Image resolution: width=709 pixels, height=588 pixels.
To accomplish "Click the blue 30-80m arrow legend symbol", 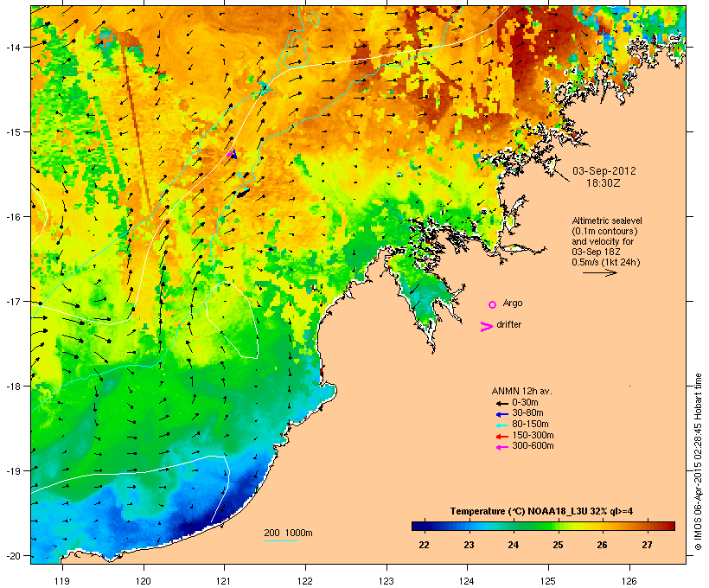I will 501,414.
